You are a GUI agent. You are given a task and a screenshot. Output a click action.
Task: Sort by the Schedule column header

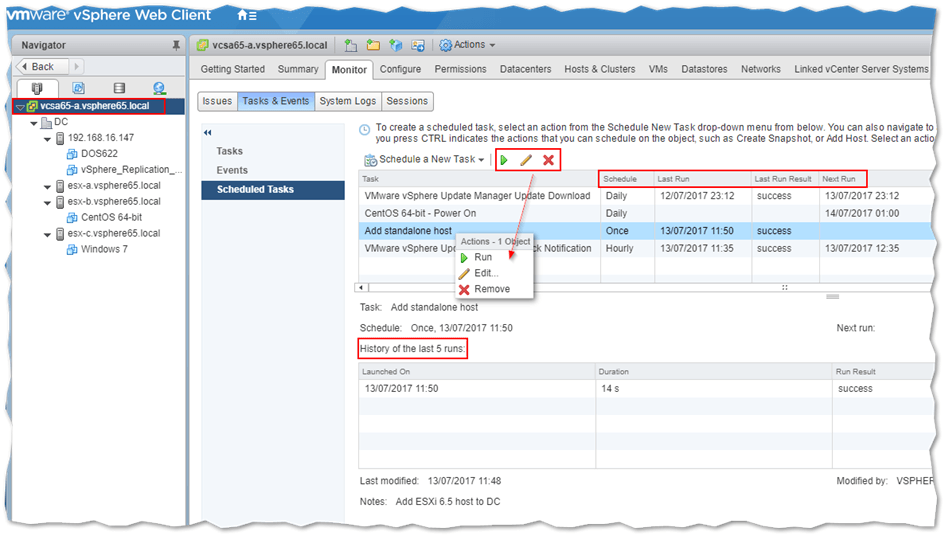coord(627,179)
